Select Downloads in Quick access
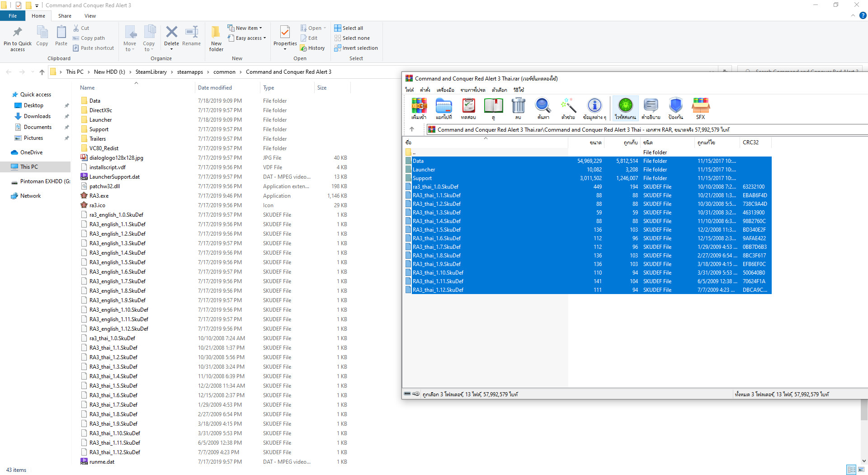Image resolution: width=868 pixels, height=475 pixels. pos(37,116)
